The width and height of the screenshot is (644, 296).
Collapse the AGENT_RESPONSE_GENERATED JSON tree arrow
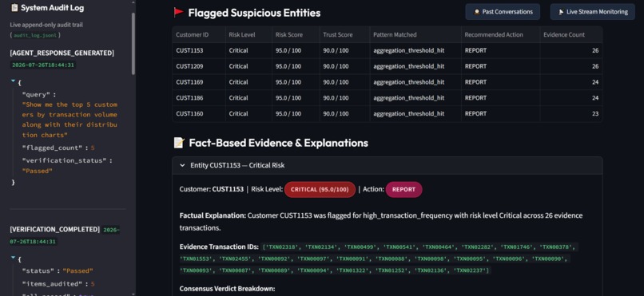click(x=13, y=82)
